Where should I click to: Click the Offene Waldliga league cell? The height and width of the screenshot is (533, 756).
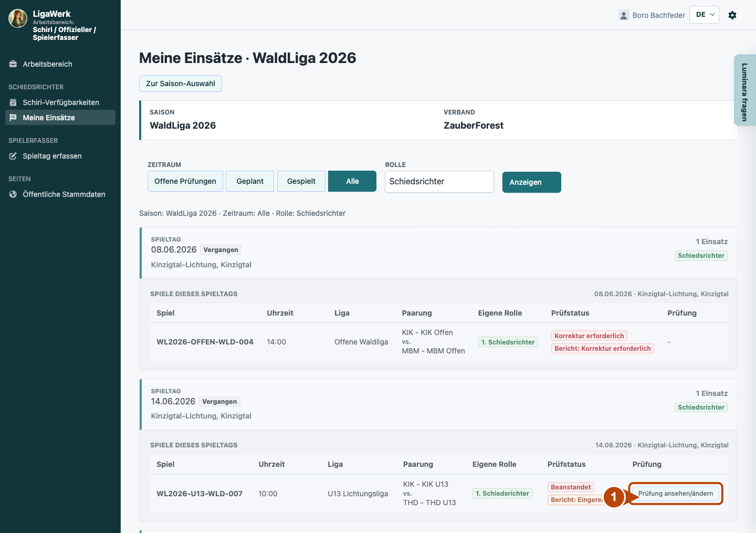tap(361, 342)
